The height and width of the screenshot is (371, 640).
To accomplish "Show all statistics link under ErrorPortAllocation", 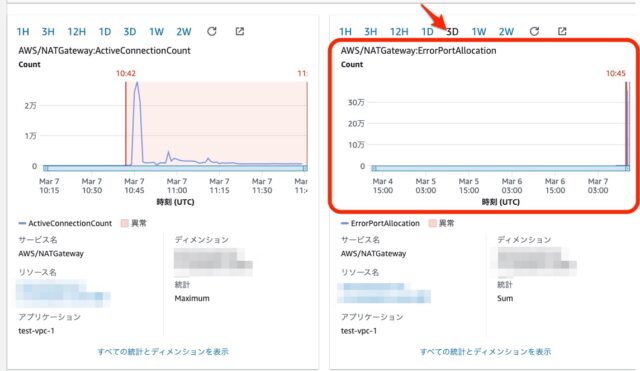I will (x=485, y=351).
